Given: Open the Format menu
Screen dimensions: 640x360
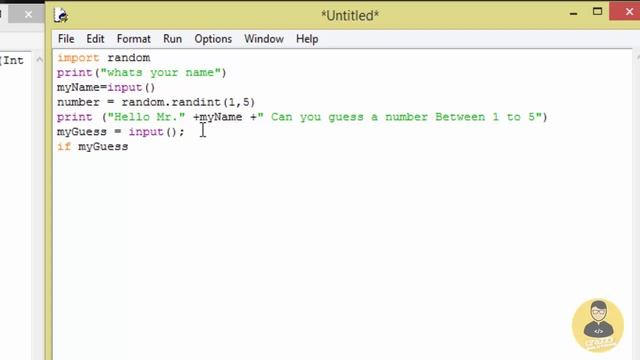Looking at the screenshot, I should coord(133,39).
